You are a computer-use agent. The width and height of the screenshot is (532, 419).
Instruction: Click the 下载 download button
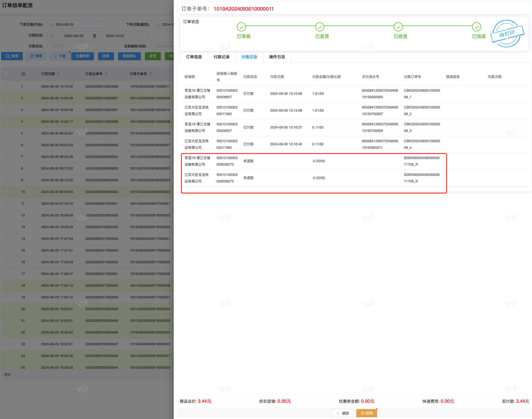tap(60, 56)
